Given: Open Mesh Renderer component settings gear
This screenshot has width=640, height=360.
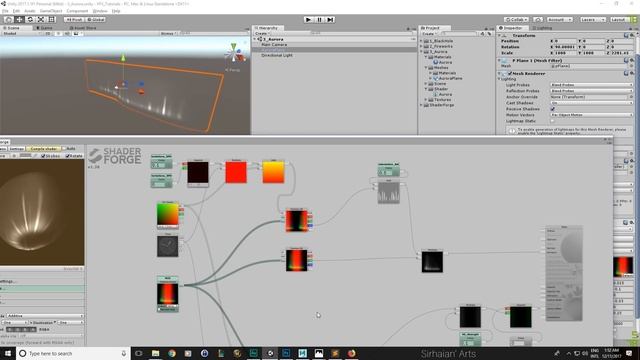Looking at the screenshot, I should point(631,73).
